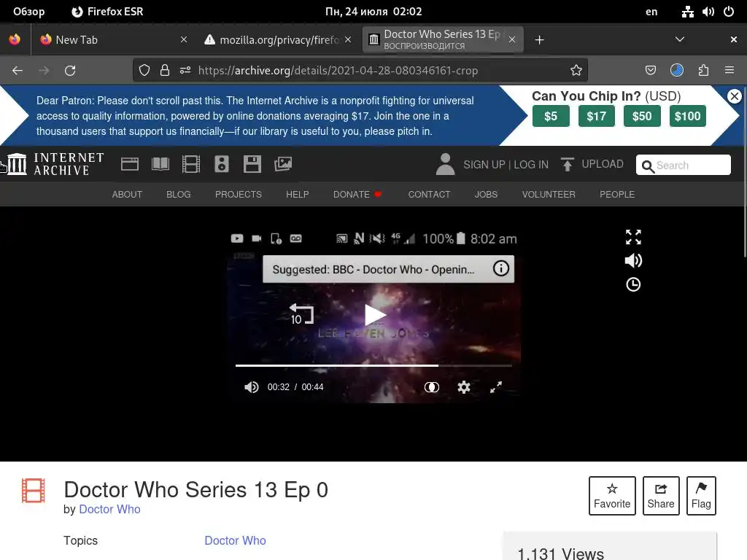Image resolution: width=747 pixels, height=560 pixels.
Task: Open the Firefox hamburger menu
Action: (x=729, y=71)
